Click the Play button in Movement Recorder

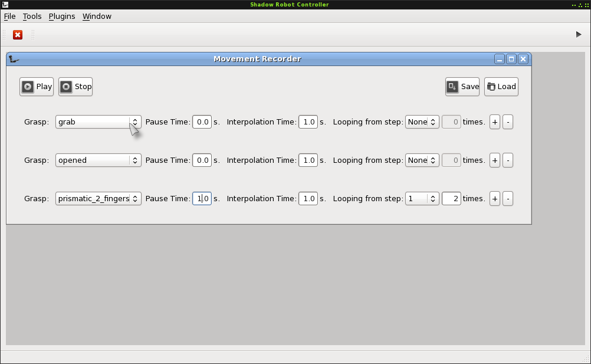(37, 87)
